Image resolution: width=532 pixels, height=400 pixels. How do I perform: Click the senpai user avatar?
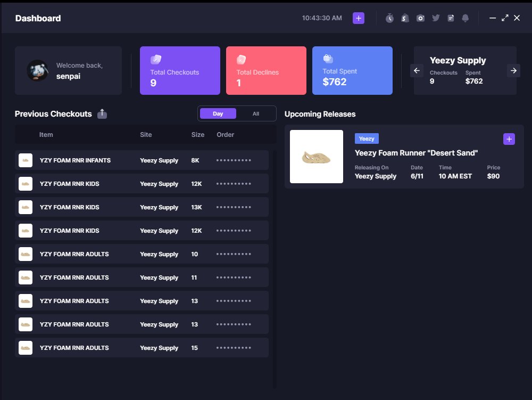click(38, 71)
